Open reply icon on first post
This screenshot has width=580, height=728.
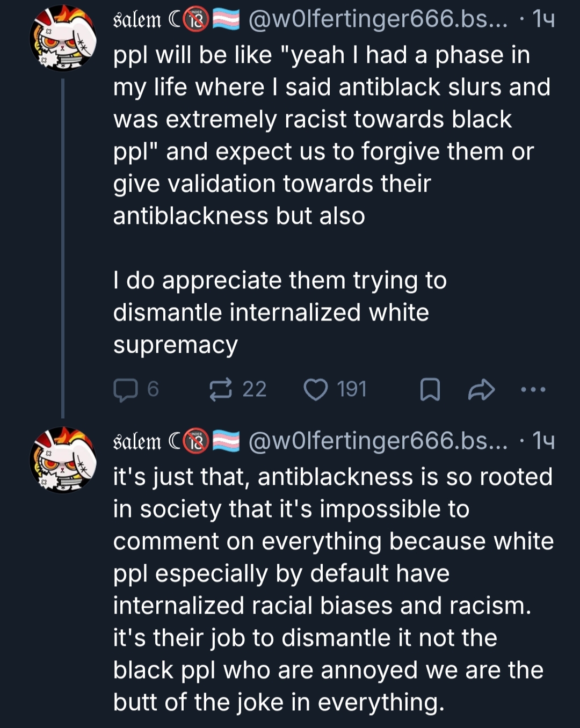coord(126,390)
